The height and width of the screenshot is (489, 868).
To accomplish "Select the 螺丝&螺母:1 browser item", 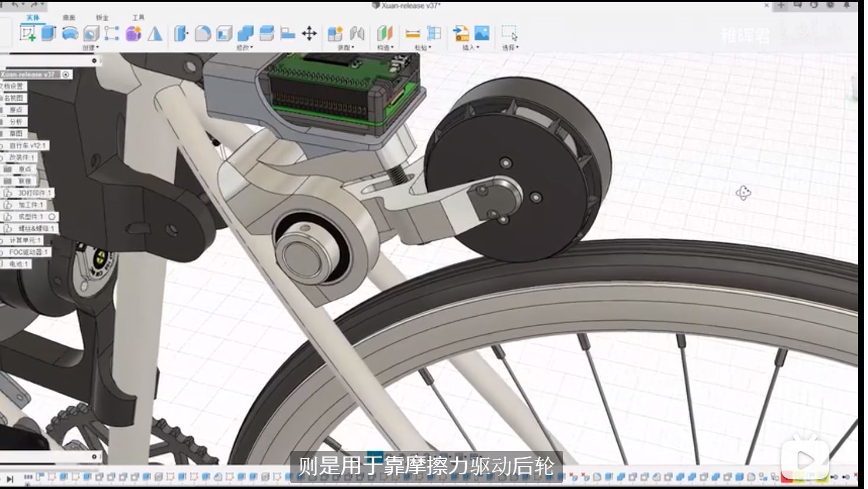I will pyautogui.click(x=36, y=229).
